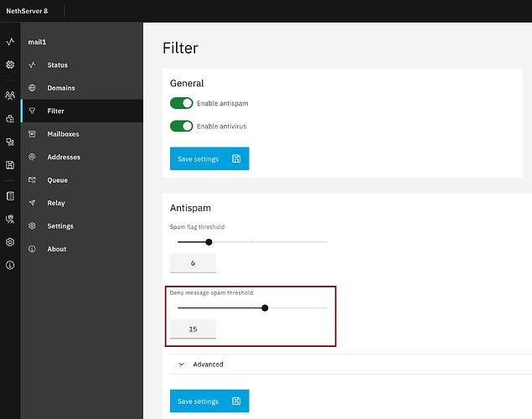Go to Mailboxes
Image resolution: width=532 pixels, height=419 pixels.
click(x=82, y=134)
